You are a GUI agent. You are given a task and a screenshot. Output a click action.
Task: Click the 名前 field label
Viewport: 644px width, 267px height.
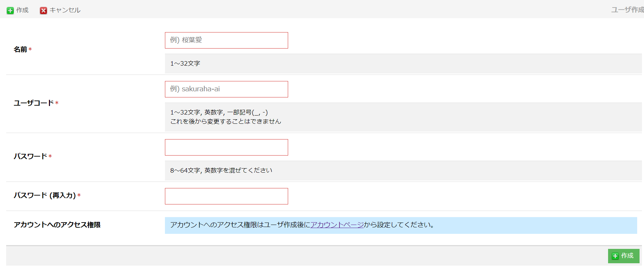click(20, 50)
